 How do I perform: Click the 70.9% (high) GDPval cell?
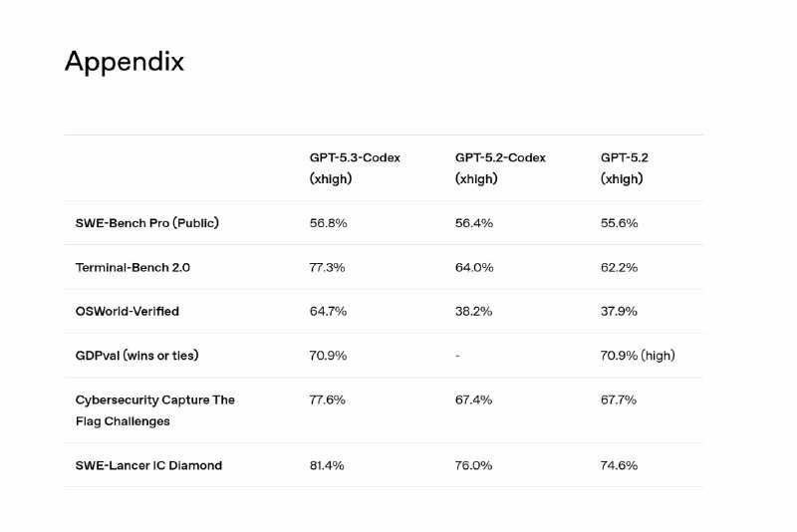tap(638, 356)
